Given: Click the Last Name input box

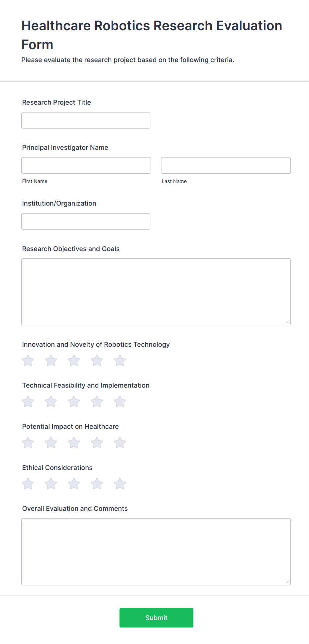Looking at the screenshot, I should [225, 165].
